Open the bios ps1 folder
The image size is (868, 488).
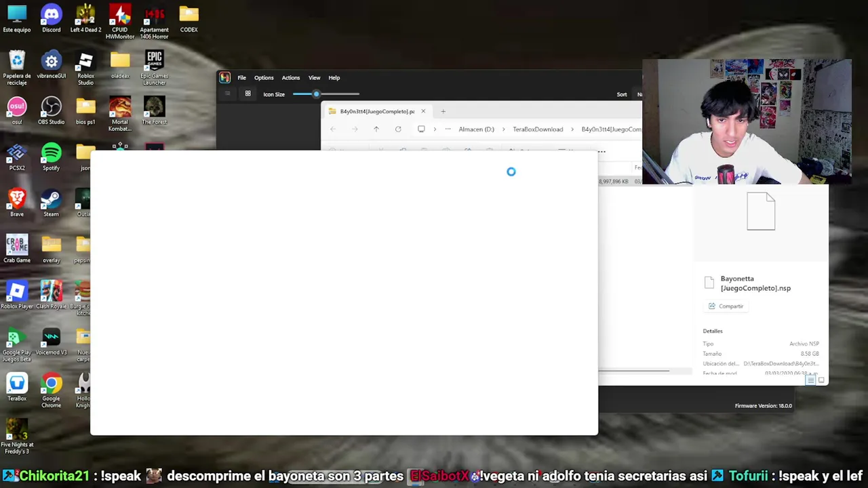[x=85, y=111]
